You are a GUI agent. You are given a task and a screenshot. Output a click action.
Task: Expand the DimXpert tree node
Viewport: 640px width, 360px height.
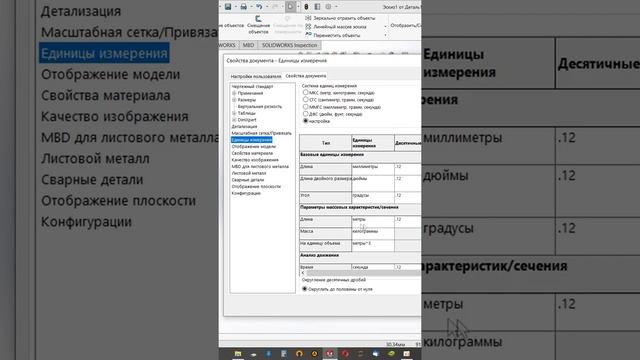(234, 120)
